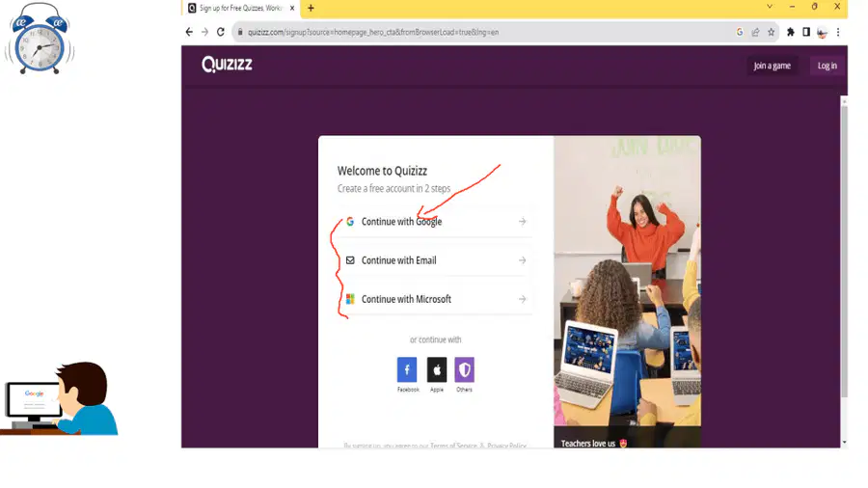
Task: Click the Microsoft logo icon
Action: point(350,299)
